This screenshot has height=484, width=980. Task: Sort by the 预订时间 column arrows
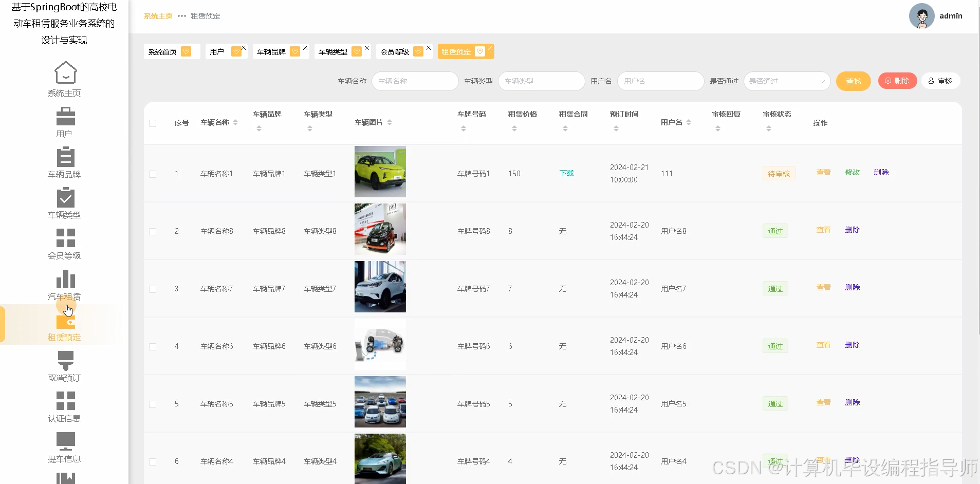point(616,128)
